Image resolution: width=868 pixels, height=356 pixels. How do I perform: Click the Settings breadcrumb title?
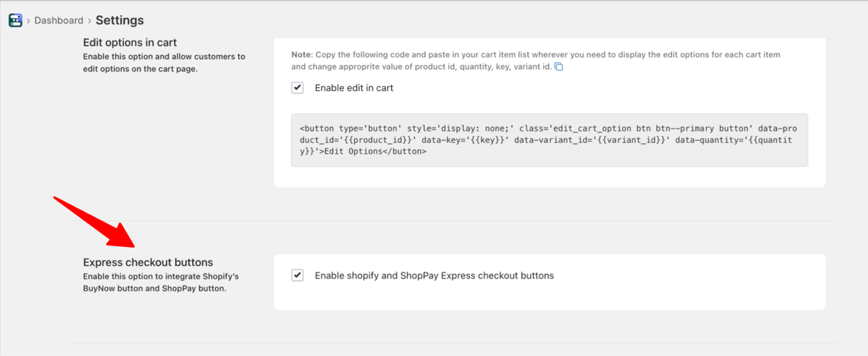coord(119,20)
